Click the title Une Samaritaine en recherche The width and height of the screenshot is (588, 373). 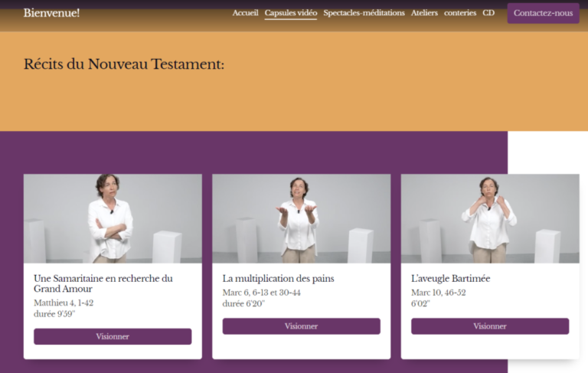point(103,283)
